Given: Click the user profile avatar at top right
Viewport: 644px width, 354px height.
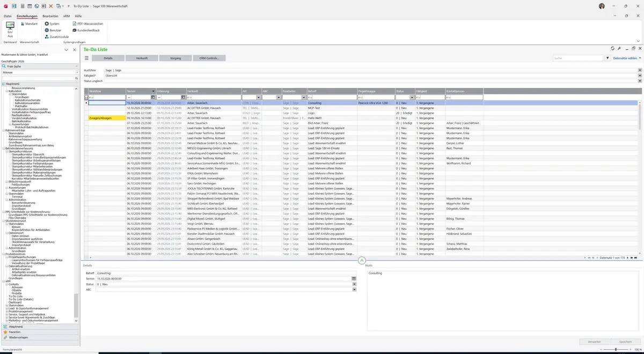Looking at the screenshot, I should pos(602,6).
